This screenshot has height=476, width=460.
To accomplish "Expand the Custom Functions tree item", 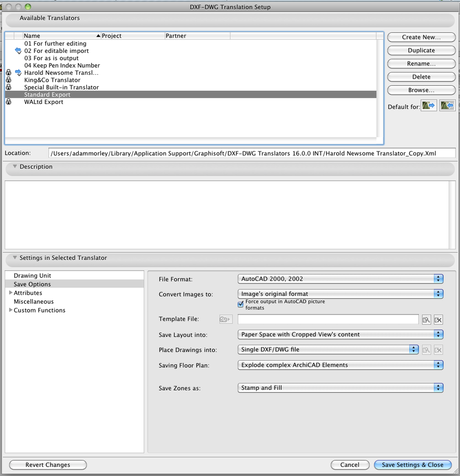I will click(10, 310).
